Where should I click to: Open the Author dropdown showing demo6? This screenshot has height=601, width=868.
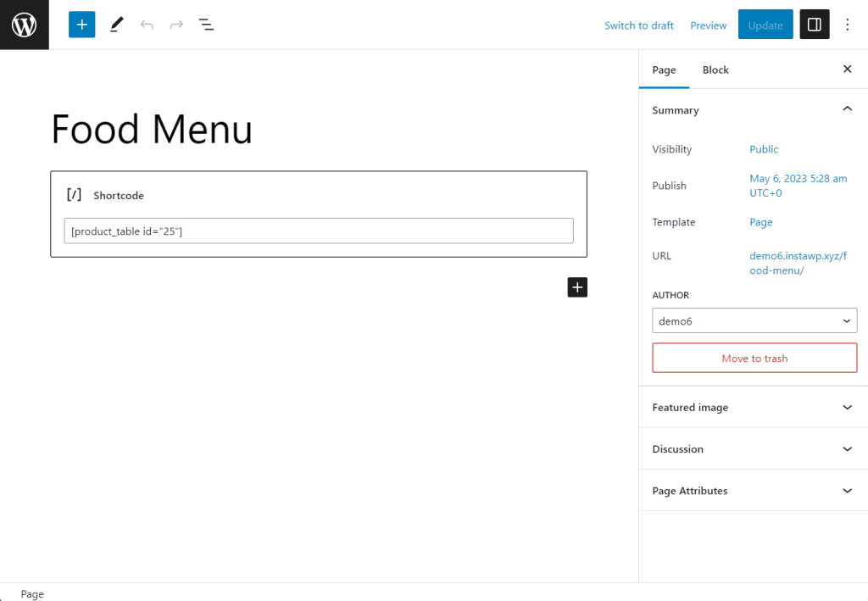point(754,321)
